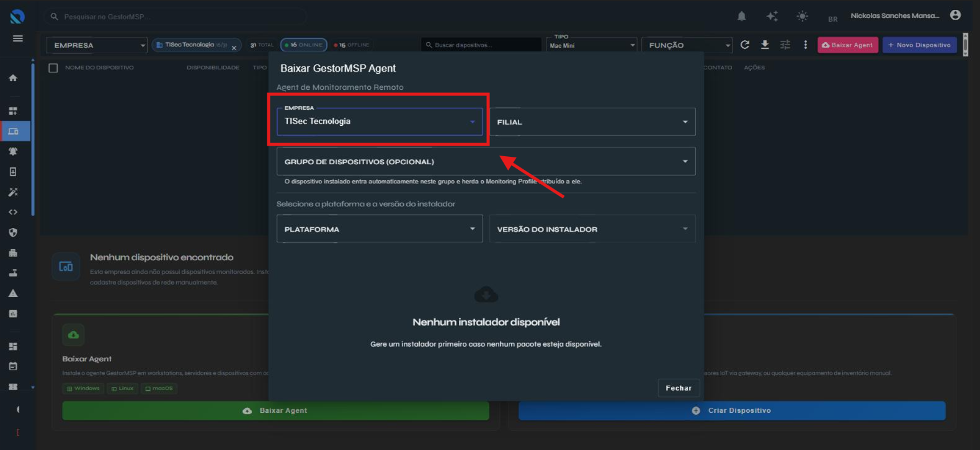Click the AI sparkles icon in header
Screen dimensions: 980x450
pyautogui.click(x=772, y=16)
